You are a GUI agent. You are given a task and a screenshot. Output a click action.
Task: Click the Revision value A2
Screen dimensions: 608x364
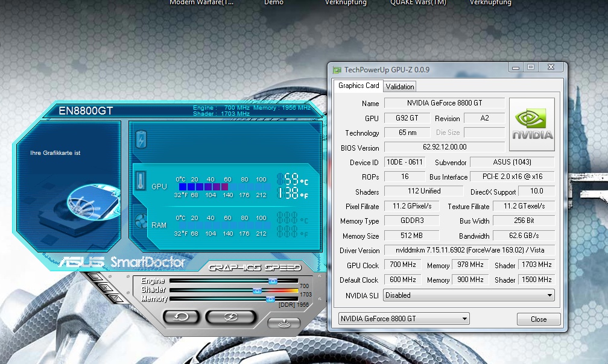(484, 118)
